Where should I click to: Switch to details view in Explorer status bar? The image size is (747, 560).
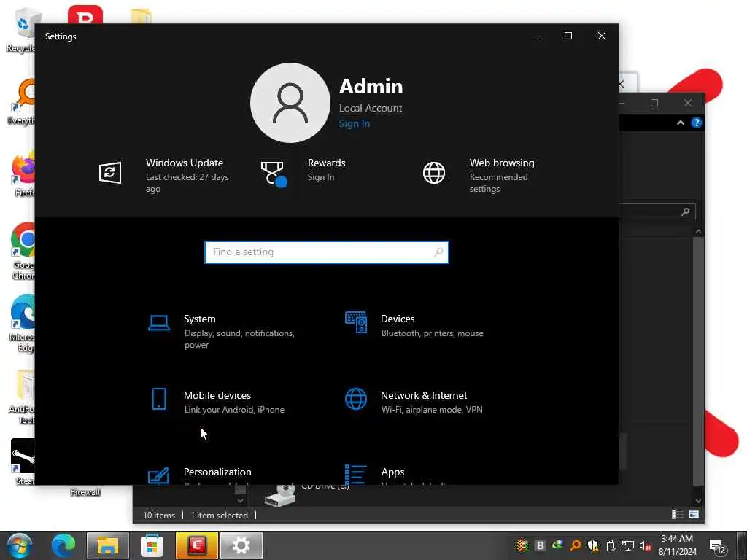point(677,515)
